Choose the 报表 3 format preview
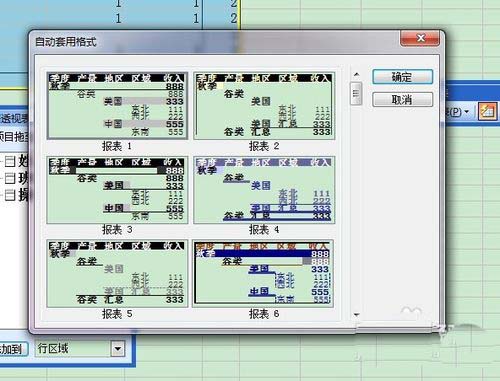The height and width of the screenshot is (381, 500). click(x=117, y=190)
